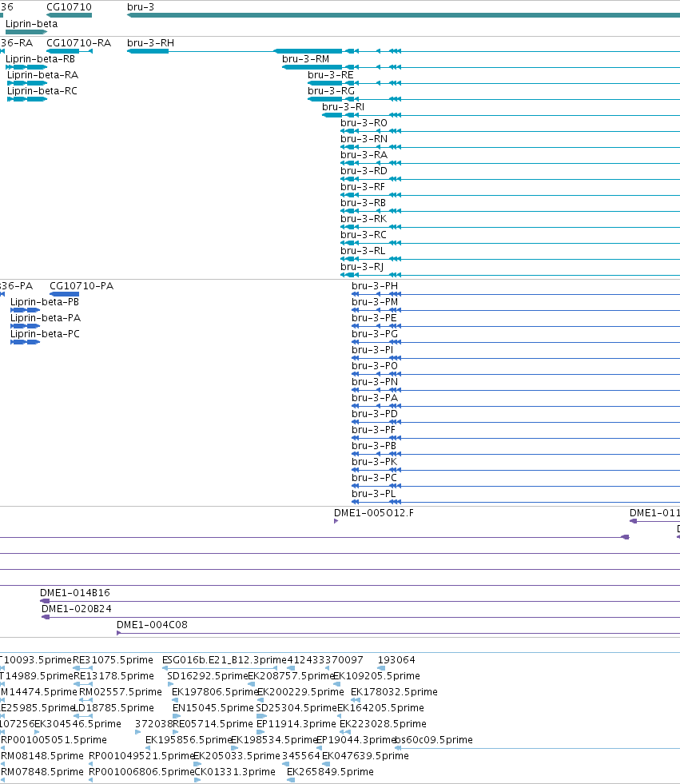
Task: Select the bru-3 gene label
Action: coord(141,7)
